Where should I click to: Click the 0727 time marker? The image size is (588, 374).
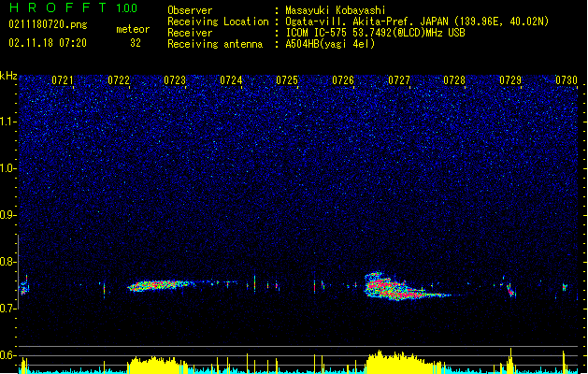click(x=399, y=80)
